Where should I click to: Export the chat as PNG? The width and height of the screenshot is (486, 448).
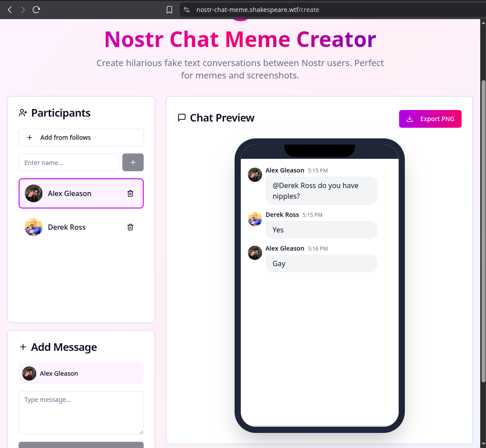tap(430, 119)
